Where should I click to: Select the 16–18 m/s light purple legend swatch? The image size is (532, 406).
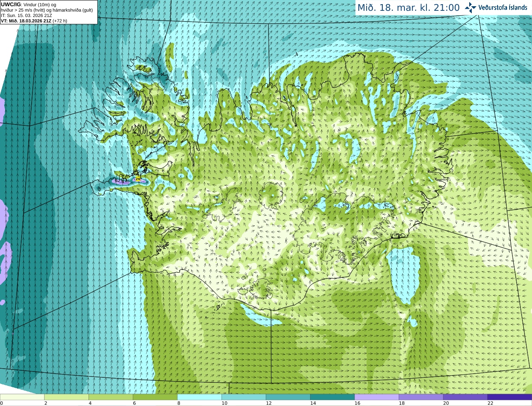377,397
